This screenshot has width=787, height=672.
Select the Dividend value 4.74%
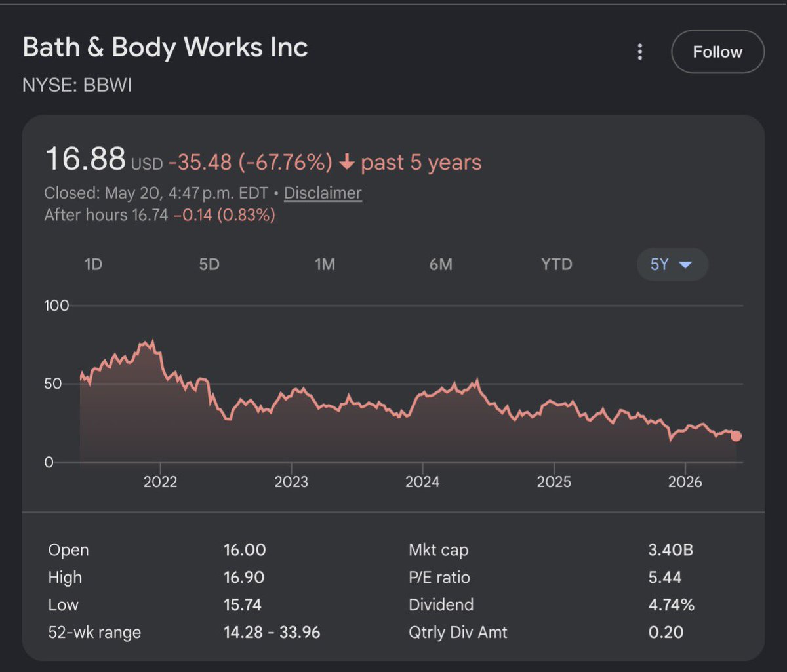tap(672, 605)
